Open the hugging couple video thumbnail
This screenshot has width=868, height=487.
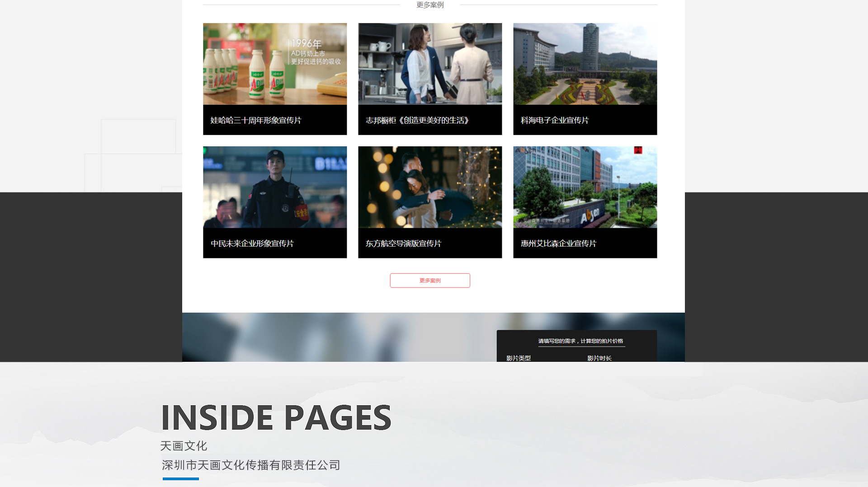point(430,187)
